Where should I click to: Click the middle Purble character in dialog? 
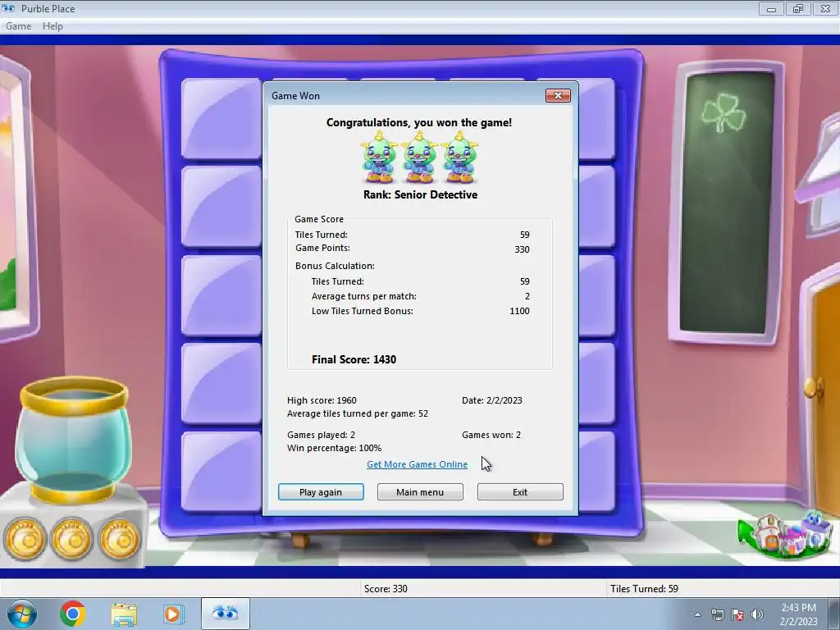[x=419, y=157]
